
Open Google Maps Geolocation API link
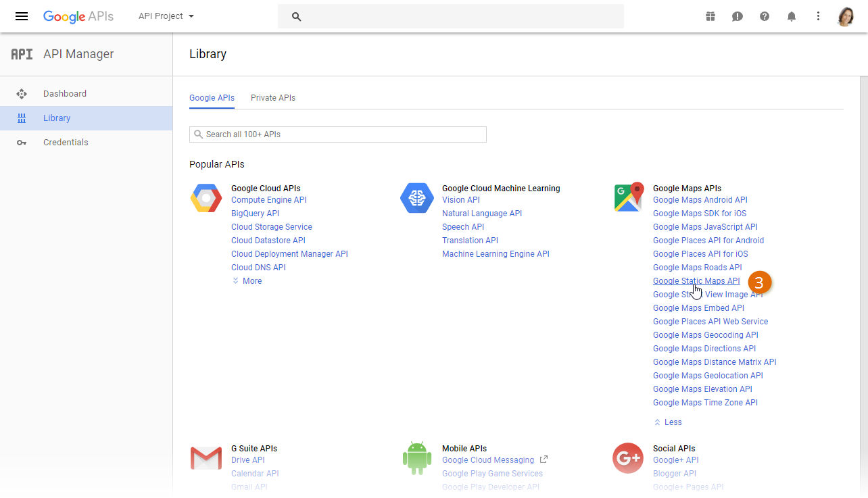coord(708,376)
